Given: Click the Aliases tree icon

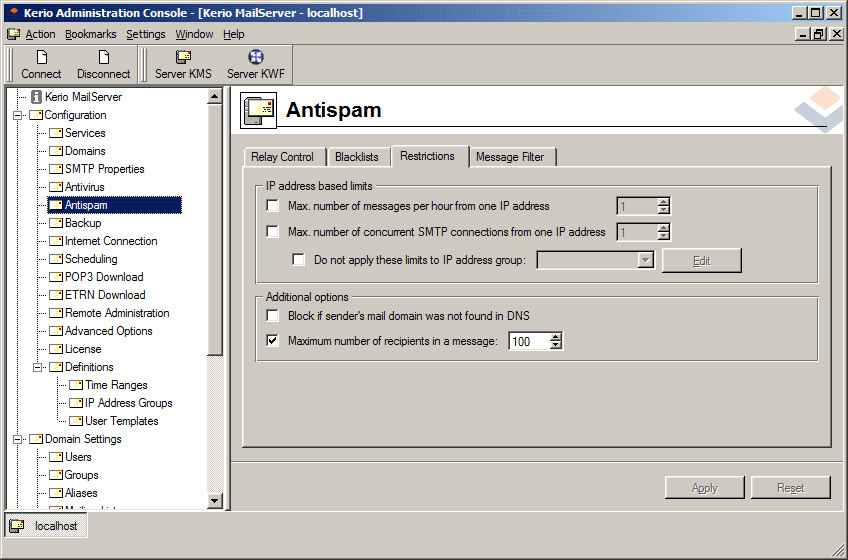Looking at the screenshot, I should 56,493.
